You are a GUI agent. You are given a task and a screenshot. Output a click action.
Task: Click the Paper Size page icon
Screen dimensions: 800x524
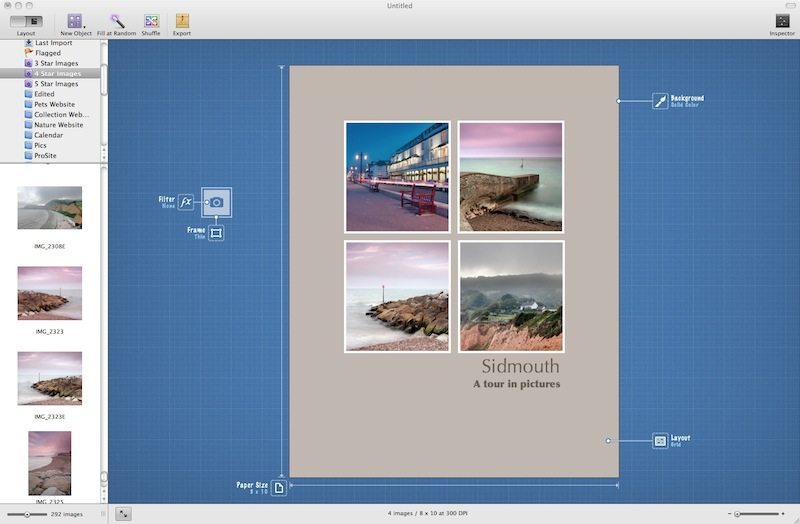pyautogui.click(x=279, y=488)
